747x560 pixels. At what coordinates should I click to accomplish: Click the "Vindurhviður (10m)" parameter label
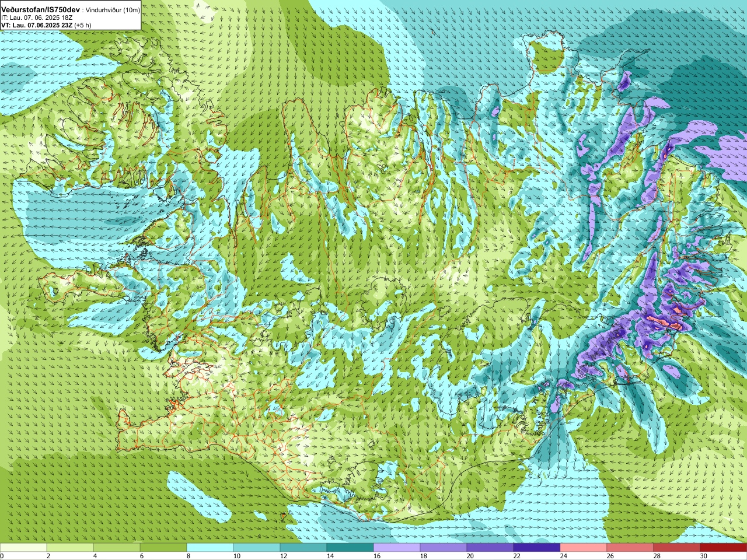coord(113,10)
